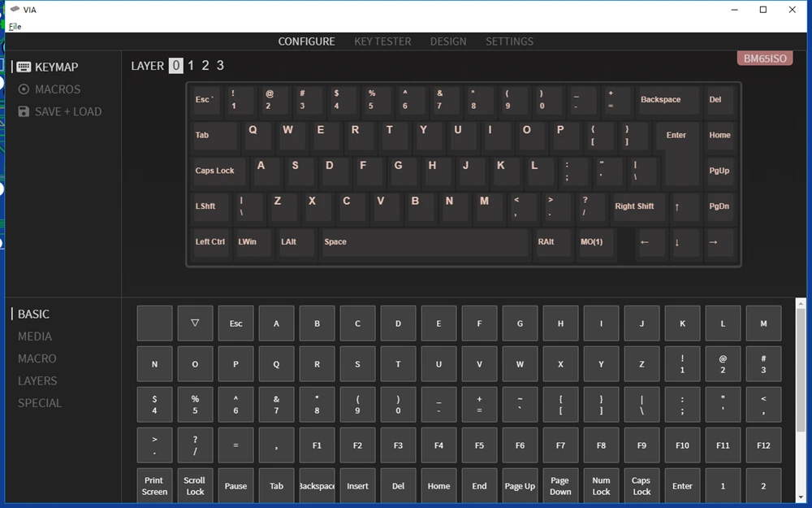Open the KEY TESTER tab
812x508 pixels.
point(382,41)
